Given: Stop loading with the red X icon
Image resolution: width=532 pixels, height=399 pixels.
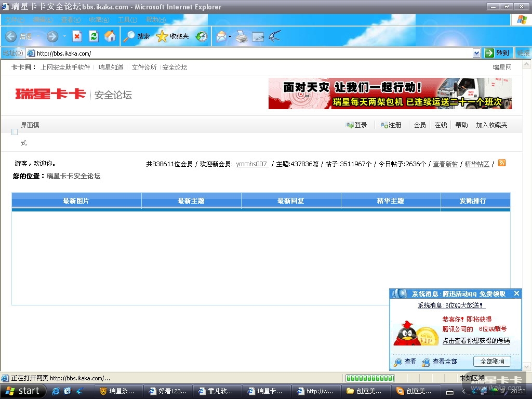Looking at the screenshot, I should [77, 36].
